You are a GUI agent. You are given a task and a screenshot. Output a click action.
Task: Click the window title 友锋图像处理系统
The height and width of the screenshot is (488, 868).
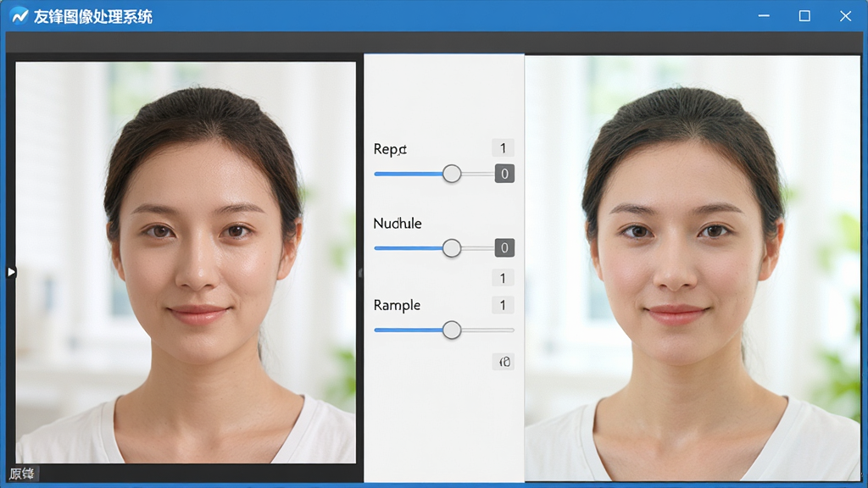pyautogui.click(x=93, y=17)
